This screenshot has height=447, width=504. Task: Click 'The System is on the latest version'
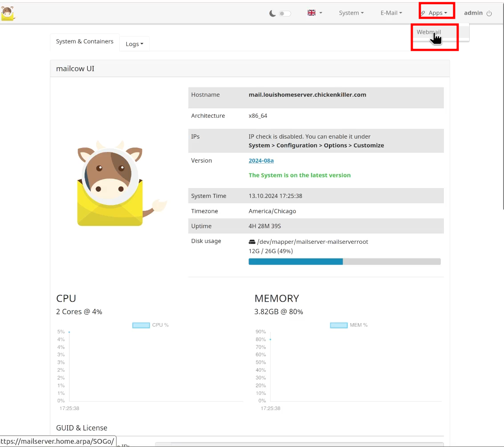pyautogui.click(x=300, y=175)
